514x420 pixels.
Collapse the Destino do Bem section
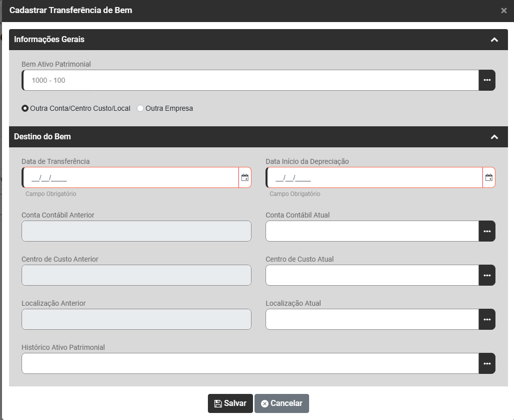pos(494,137)
